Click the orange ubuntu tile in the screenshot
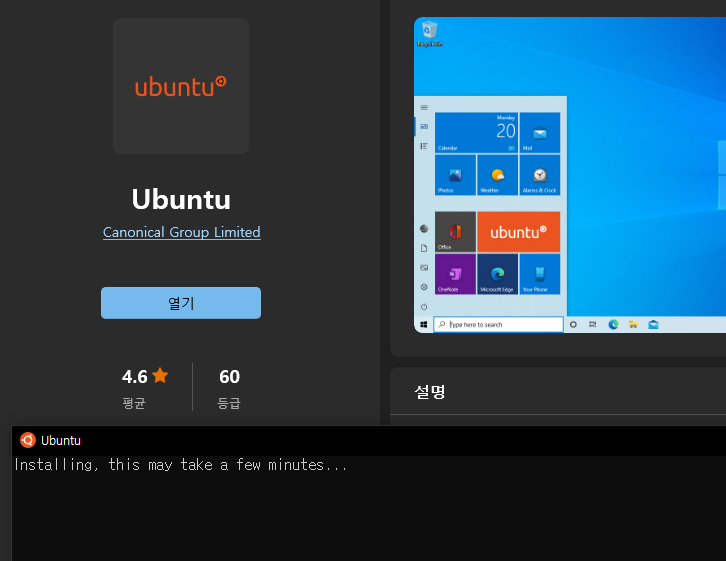The height and width of the screenshot is (561, 726). pyautogui.click(x=518, y=232)
